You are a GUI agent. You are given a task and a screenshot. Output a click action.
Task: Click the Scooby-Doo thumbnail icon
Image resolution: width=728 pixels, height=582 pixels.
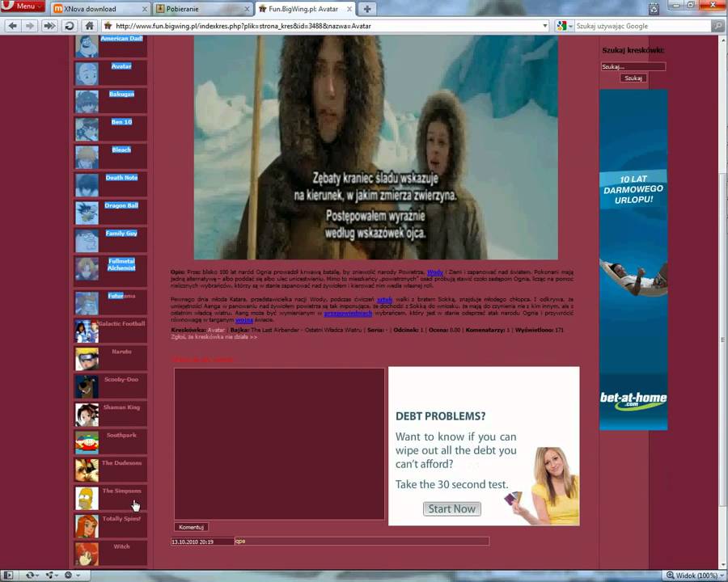(x=87, y=387)
